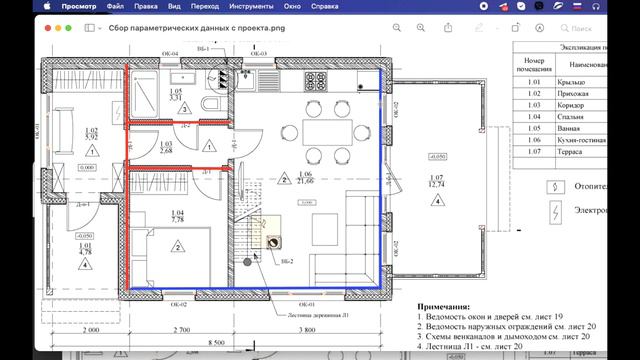Zoom out using the magnifier minus icon
The height and width of the screenshot is (360, 640).
397,28
